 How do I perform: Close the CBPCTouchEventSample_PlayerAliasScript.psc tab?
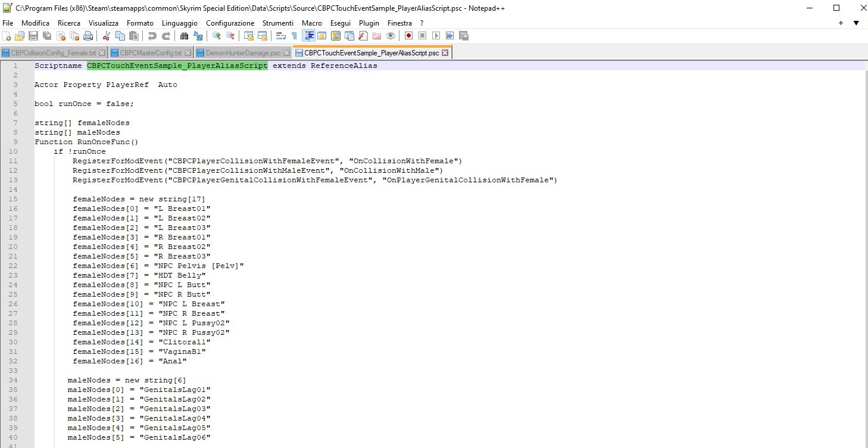pos(445,53)
